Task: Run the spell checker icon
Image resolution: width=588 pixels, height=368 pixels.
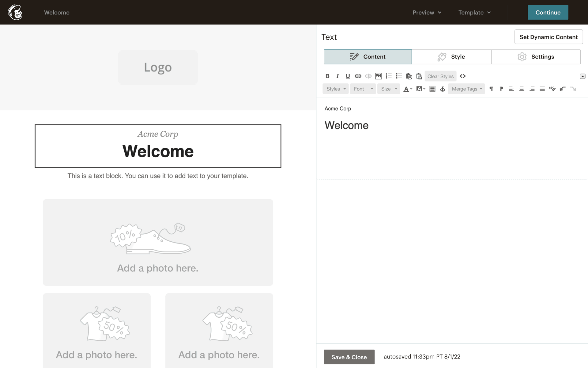Action: coord(552,89)
